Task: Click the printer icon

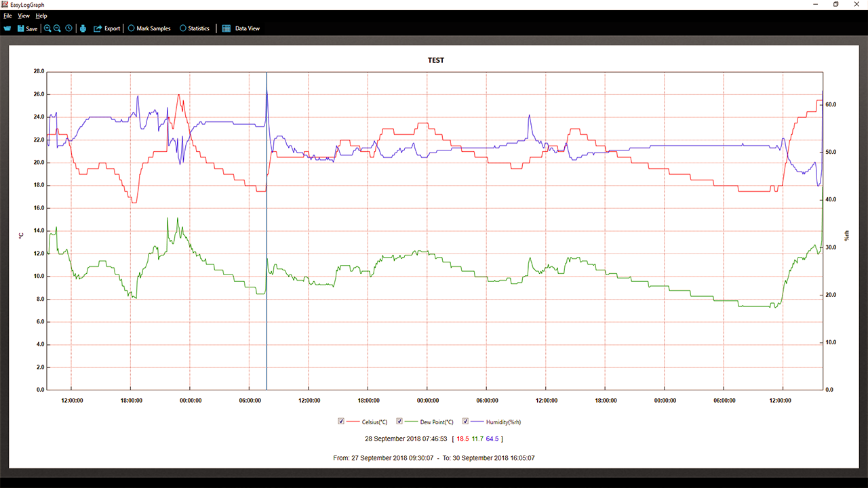Action: tap(83, 28)
